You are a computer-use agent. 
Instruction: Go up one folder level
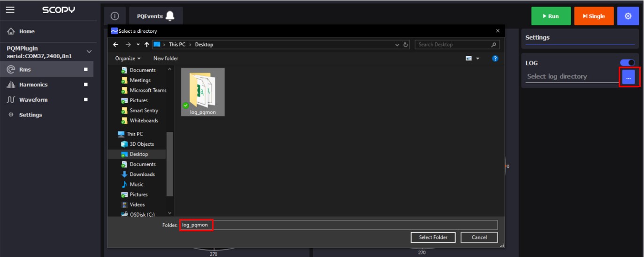click(147, 45)
